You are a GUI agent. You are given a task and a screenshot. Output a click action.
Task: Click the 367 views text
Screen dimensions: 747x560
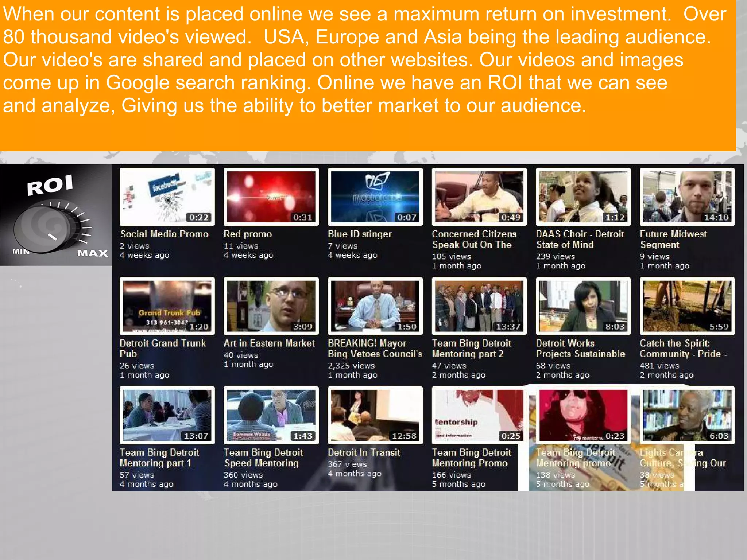click(347, 464)
